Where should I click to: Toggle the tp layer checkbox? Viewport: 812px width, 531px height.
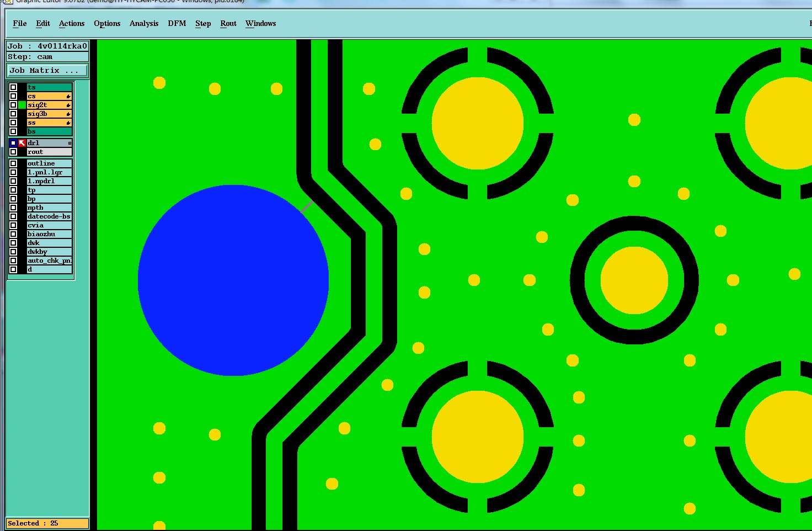click(x=13, y=190)
